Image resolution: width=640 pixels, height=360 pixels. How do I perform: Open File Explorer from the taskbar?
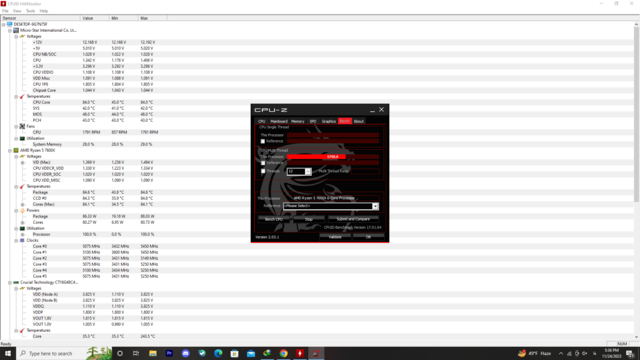(153, 353)
